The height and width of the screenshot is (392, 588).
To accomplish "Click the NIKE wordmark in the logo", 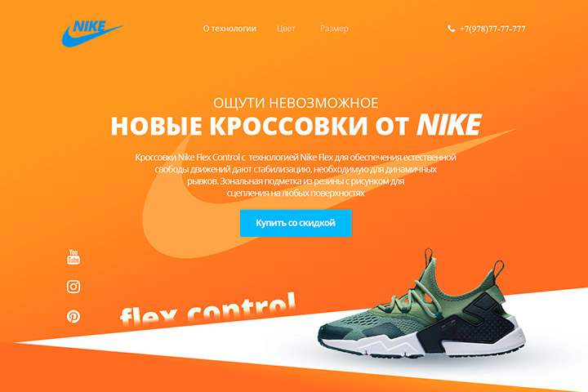I will tap(89, 26).
